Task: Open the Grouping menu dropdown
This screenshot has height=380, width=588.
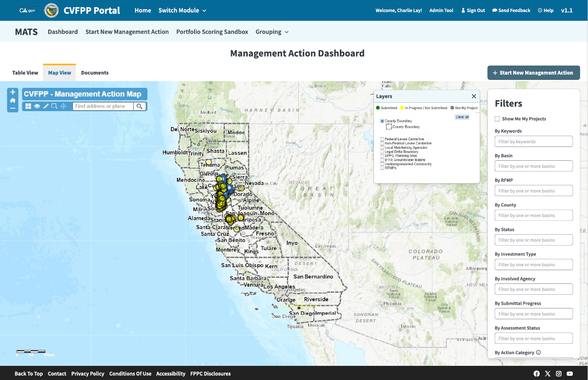Action: point(272,32)
